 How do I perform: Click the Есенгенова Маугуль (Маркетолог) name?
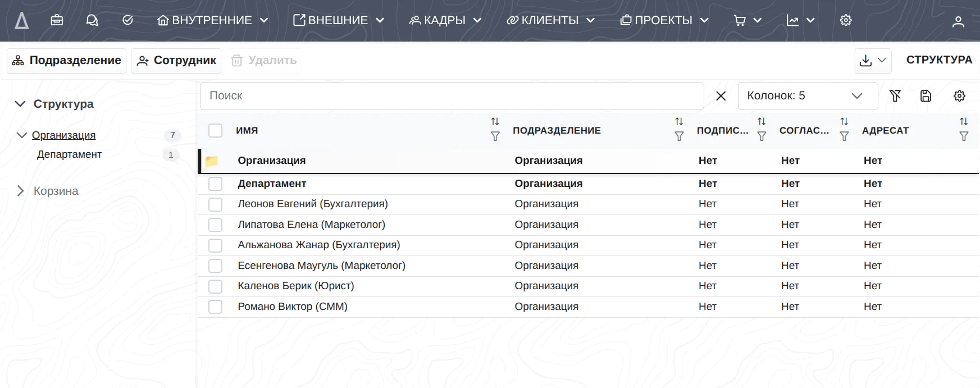321,266
